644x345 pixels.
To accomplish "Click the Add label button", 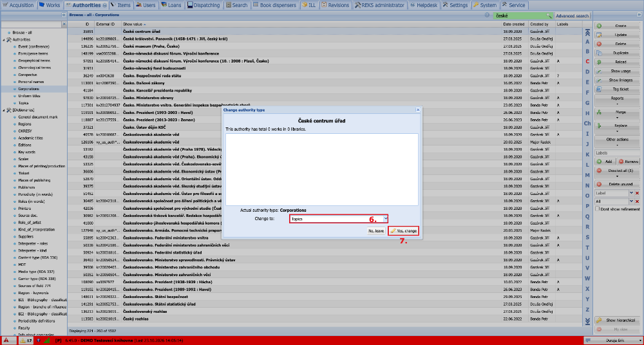I will tap(605, 162).
